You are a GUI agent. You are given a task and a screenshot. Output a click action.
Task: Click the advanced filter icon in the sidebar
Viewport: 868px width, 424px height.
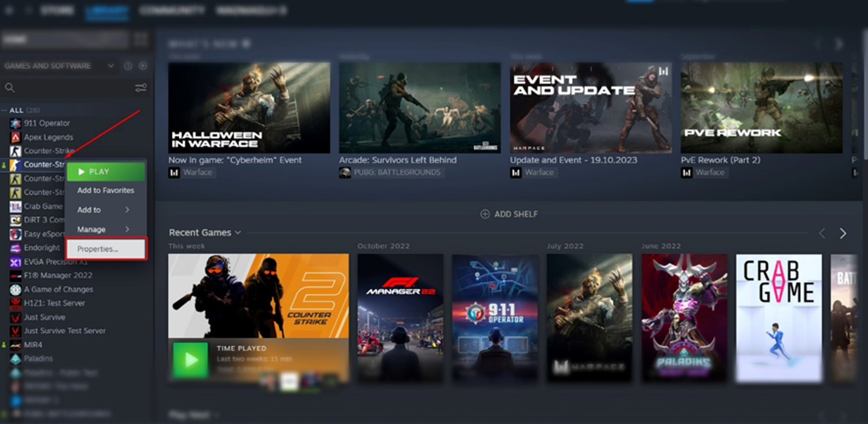[x=140, y=88]
